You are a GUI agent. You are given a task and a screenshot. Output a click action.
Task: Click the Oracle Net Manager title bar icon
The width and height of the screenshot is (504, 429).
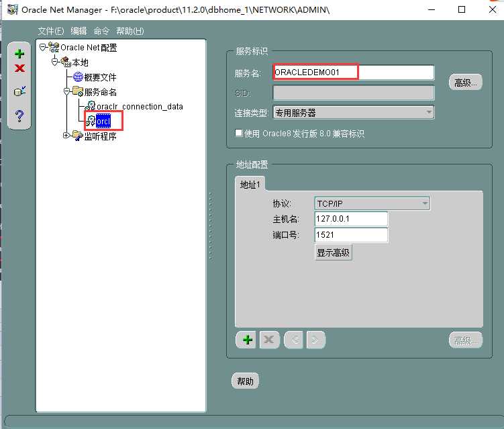pyautogui.click(x=12, y=9)
